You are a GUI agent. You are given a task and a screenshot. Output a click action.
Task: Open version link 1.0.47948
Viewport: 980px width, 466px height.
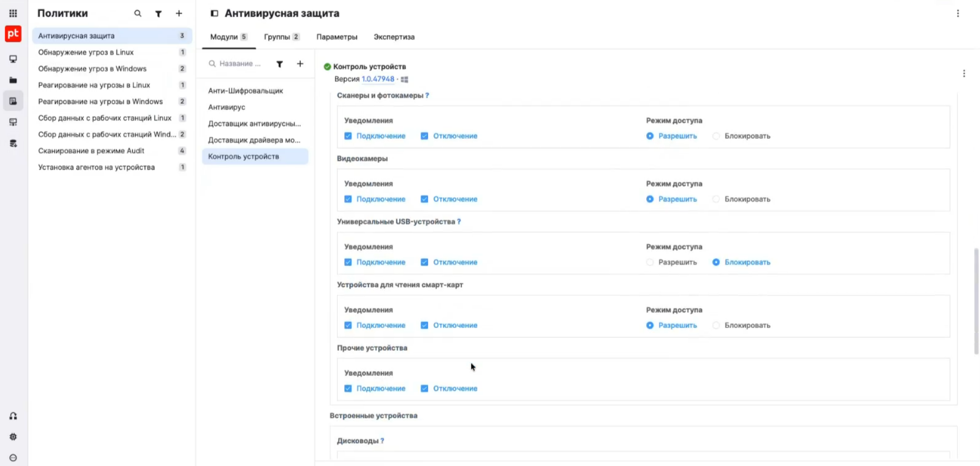(x=378, y=79)
